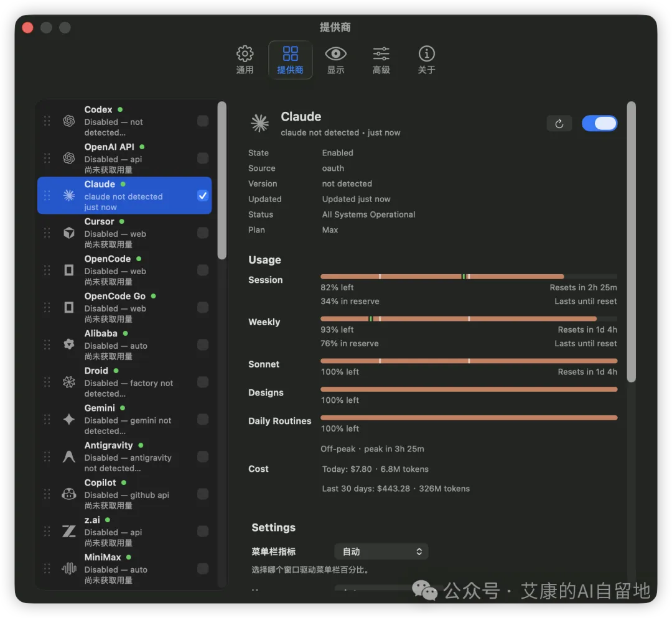Click the Session usage progress bar

pyautogui.click(x=469, y=277)
